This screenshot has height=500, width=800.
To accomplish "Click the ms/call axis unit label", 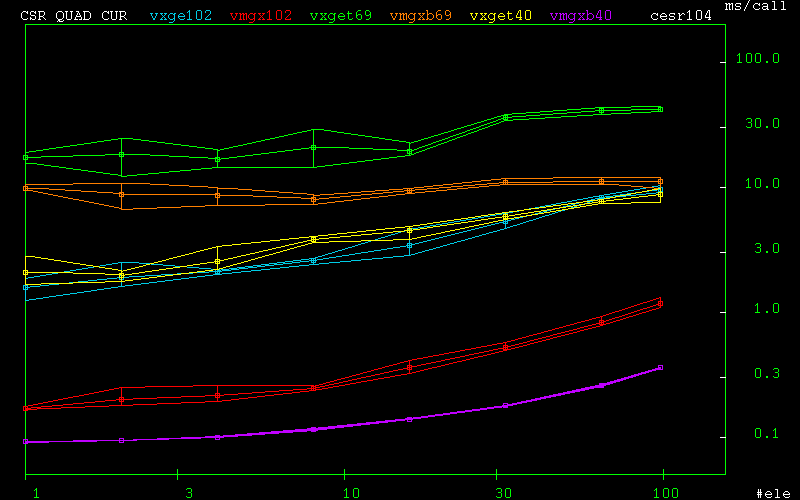I will click(x=756, y=6).
